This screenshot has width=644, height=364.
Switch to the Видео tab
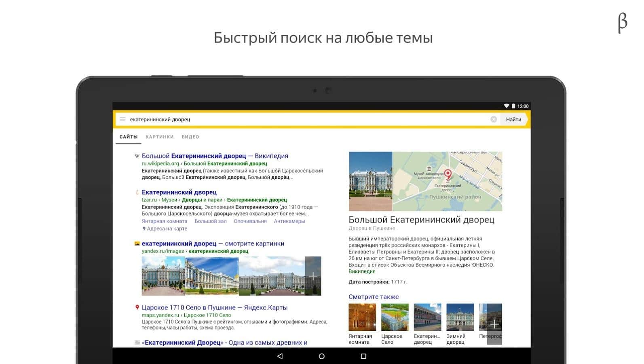pos(190,137)
